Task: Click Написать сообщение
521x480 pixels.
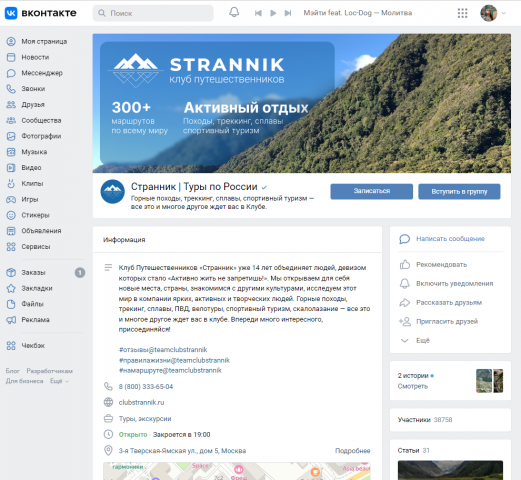Action: pos(450,239)
